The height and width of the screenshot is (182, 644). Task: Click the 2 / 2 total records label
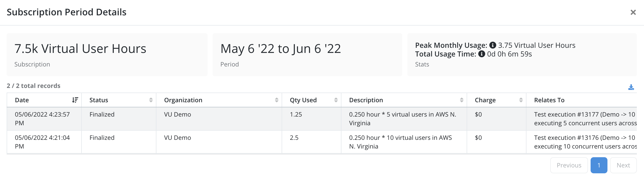(33, 86)
